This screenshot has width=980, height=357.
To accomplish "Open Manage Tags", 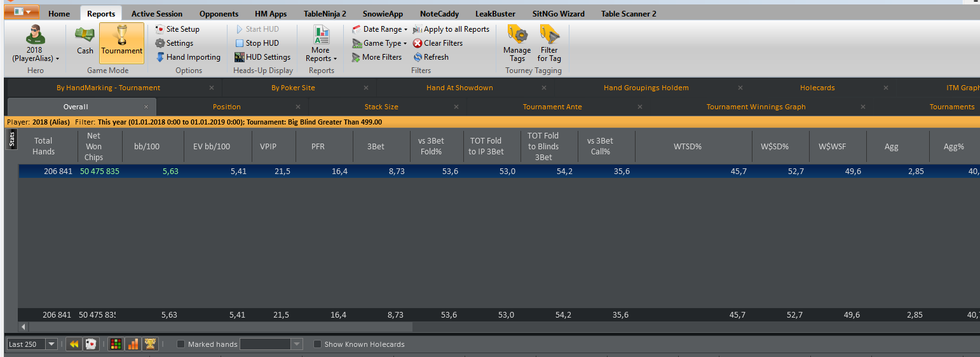I will coord(517,43).
